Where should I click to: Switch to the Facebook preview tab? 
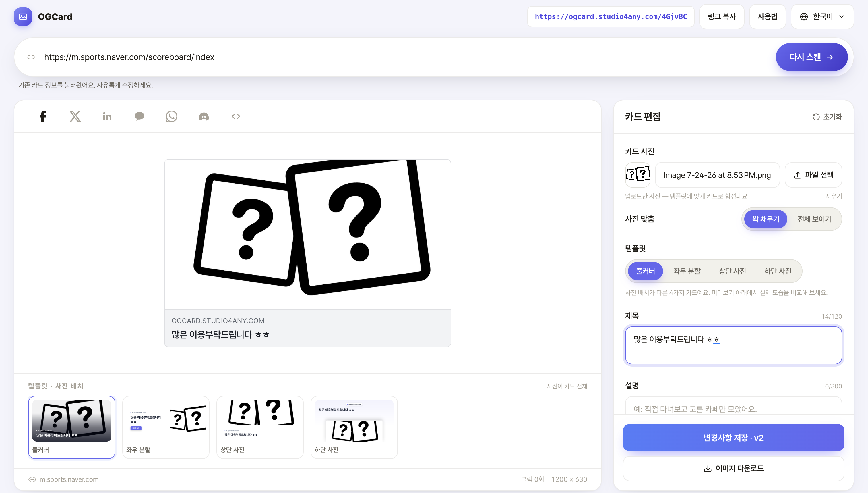click(43, 116)
